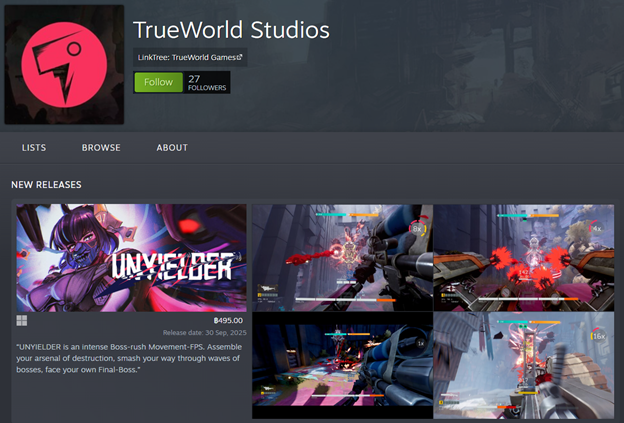Click the 27 Followers counter
This screenshot has width=624, height=423.
tap(207, 83)
